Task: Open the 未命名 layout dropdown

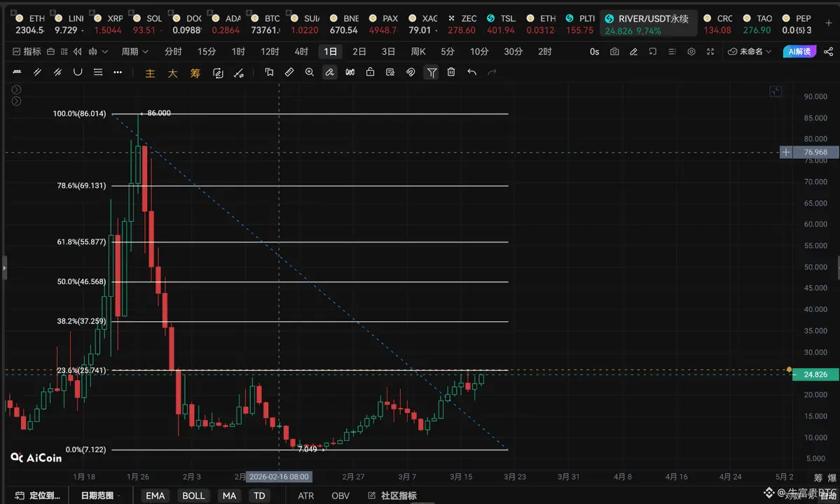Action: click(x=750, y=51)
